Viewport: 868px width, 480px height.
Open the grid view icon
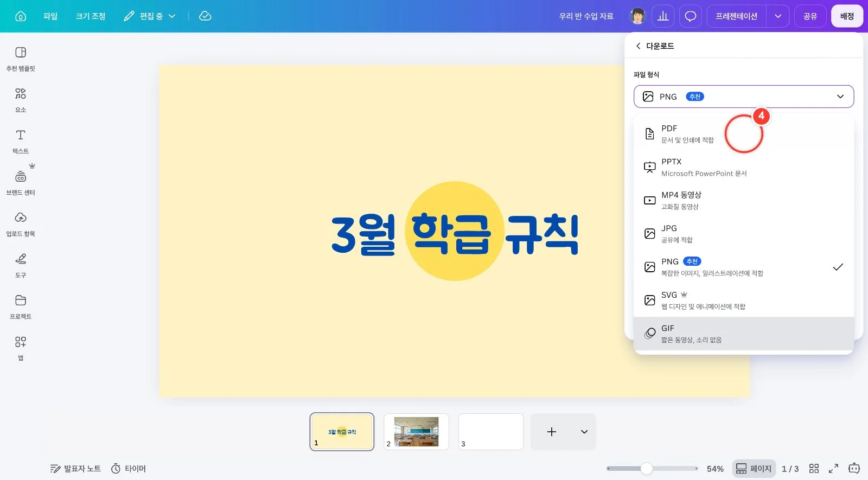point(814,469)
